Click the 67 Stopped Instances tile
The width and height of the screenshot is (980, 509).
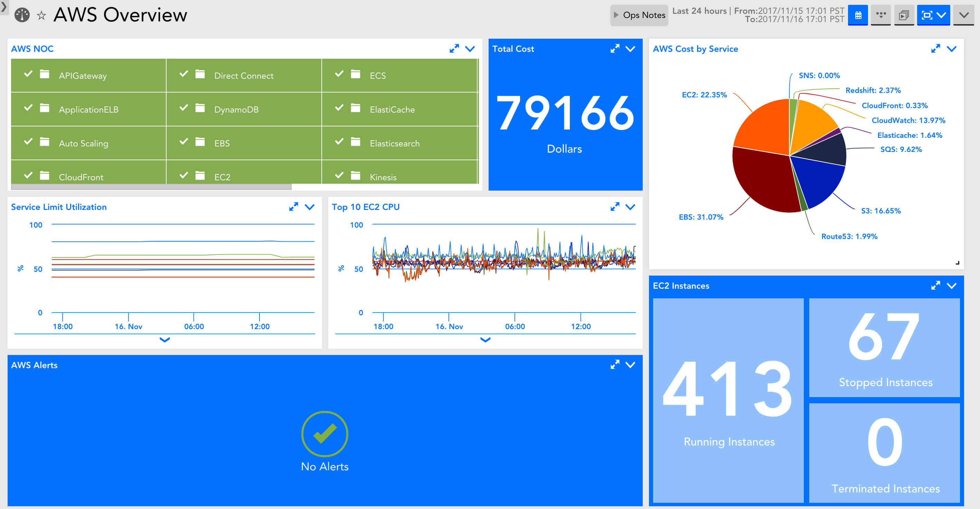coord(884,347)
